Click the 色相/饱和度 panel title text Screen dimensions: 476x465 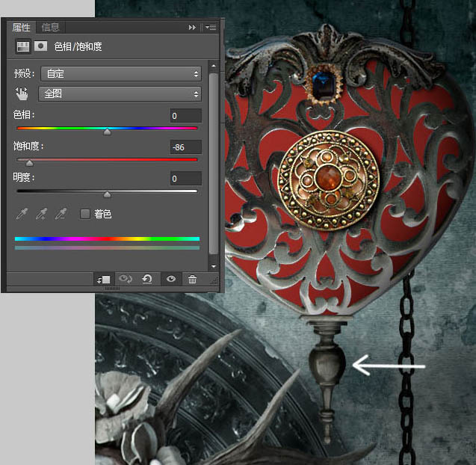[x=78, y=46]
